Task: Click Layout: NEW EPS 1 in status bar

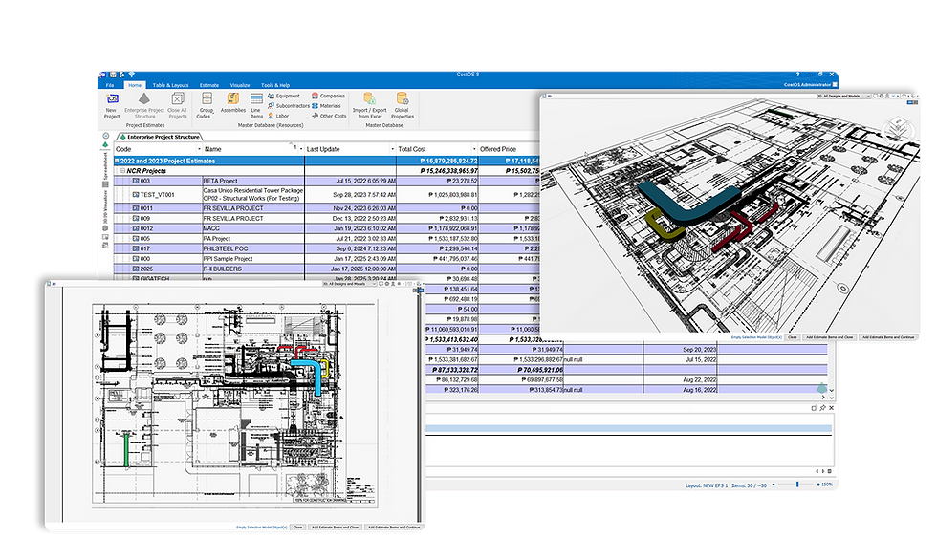Action: point(707,485)
